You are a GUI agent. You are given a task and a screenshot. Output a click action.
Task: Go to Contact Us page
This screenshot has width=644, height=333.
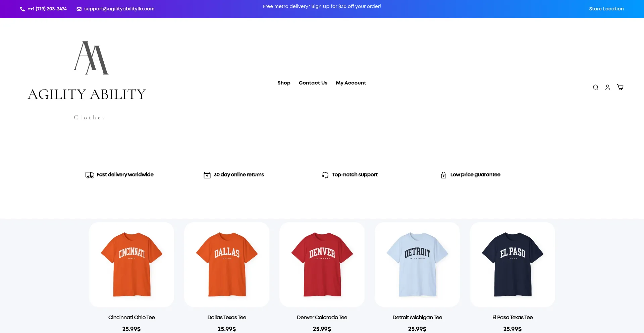click(313, 83)
